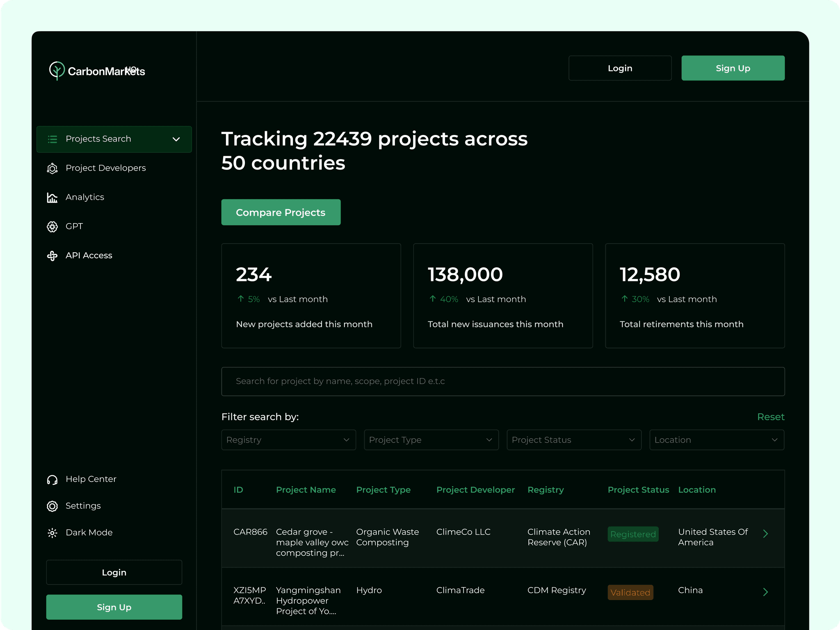Click the Projects Search list icon

click(52, 139)
